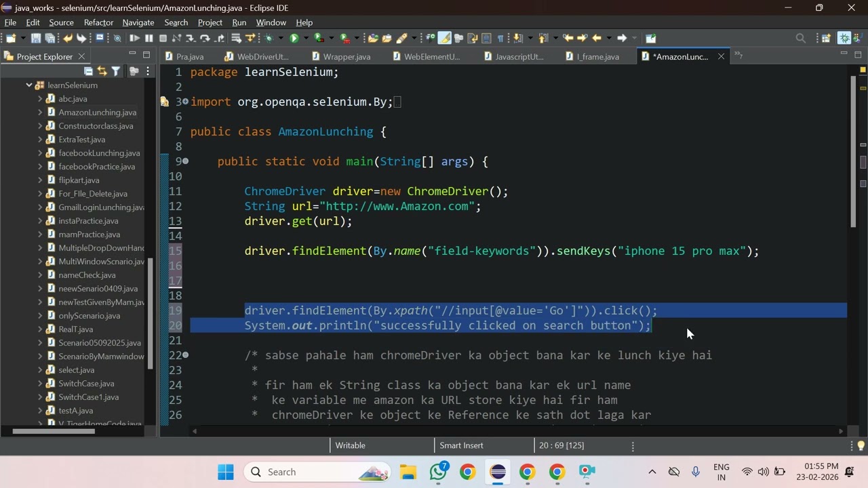Open the Open Perspective icon

click(x=826, y=38)
